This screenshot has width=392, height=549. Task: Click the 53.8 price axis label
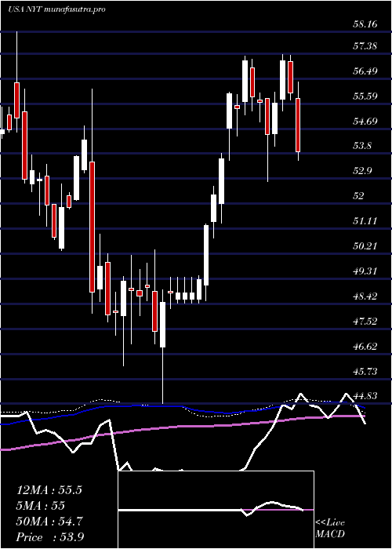(361, 146)
